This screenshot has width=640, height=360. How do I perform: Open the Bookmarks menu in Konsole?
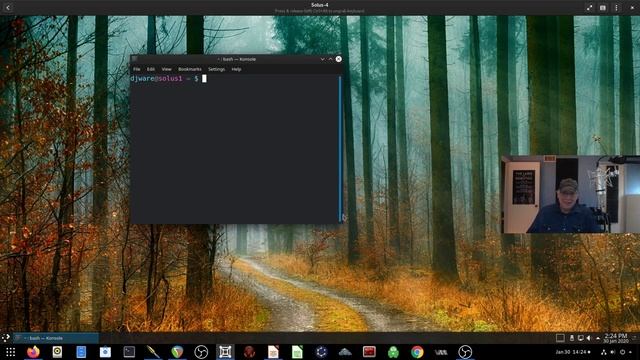[190, 69]
